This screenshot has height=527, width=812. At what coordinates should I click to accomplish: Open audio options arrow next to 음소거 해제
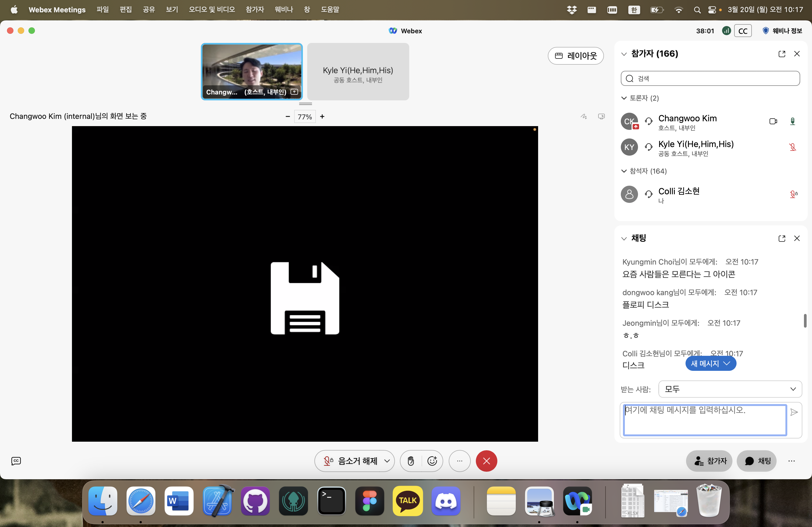pos(387,461)
